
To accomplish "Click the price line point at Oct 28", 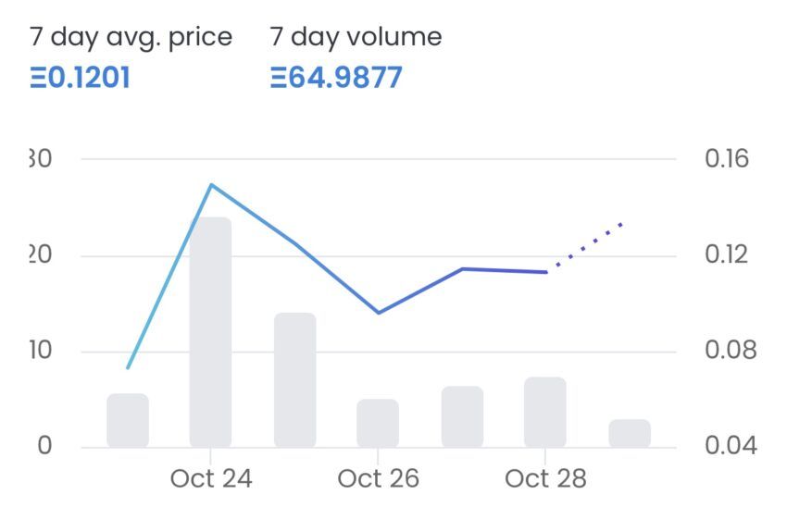I will tap(545, 272).
